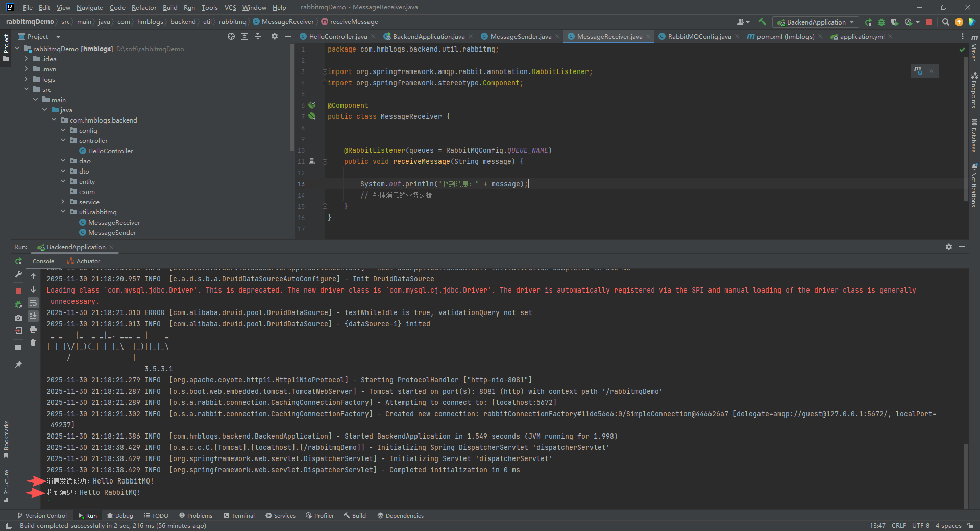
Task: Take a thread dump with the camera icon
Action: 18,318
